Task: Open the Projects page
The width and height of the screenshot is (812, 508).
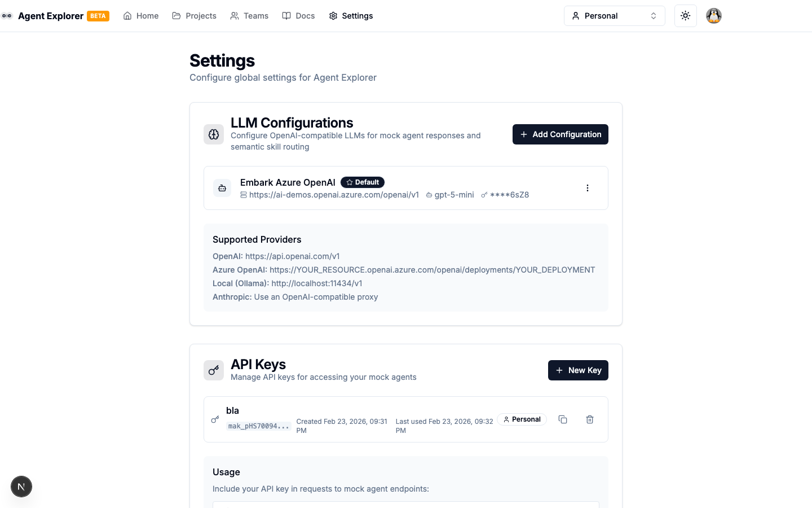Action: [x=194, y=16]
